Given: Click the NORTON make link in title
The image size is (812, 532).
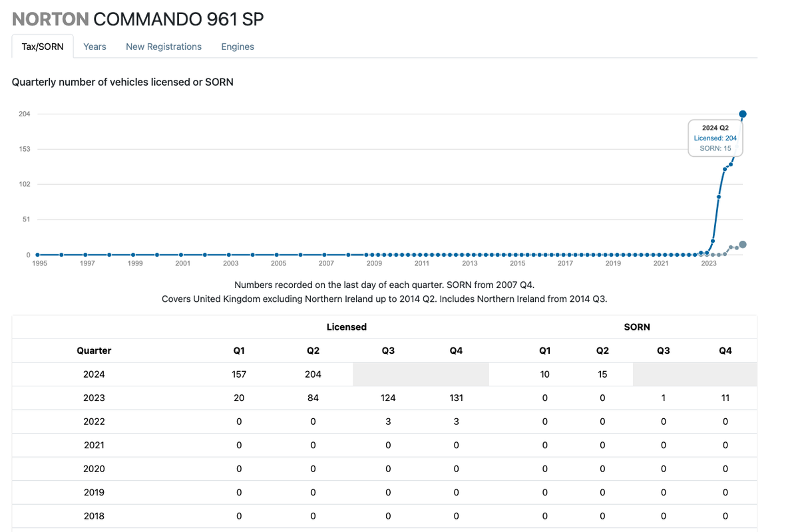Looking at the screenshot, I should coord(51,19).
